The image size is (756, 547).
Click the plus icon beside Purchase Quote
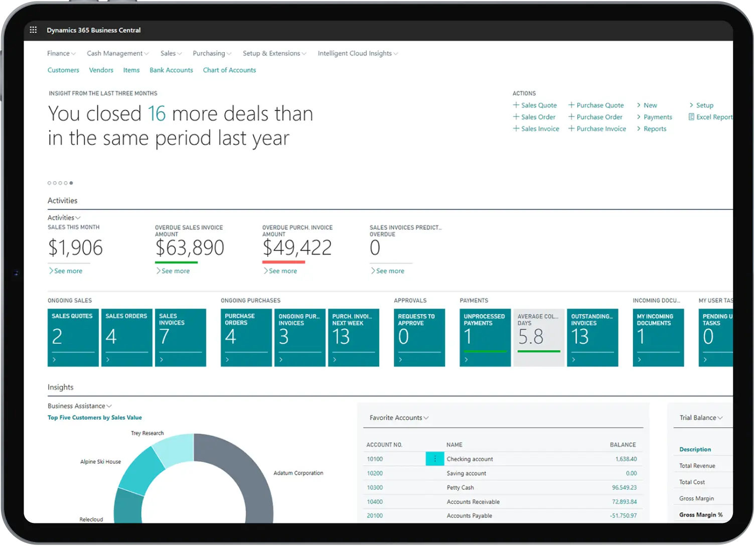[x=571, y=105]
